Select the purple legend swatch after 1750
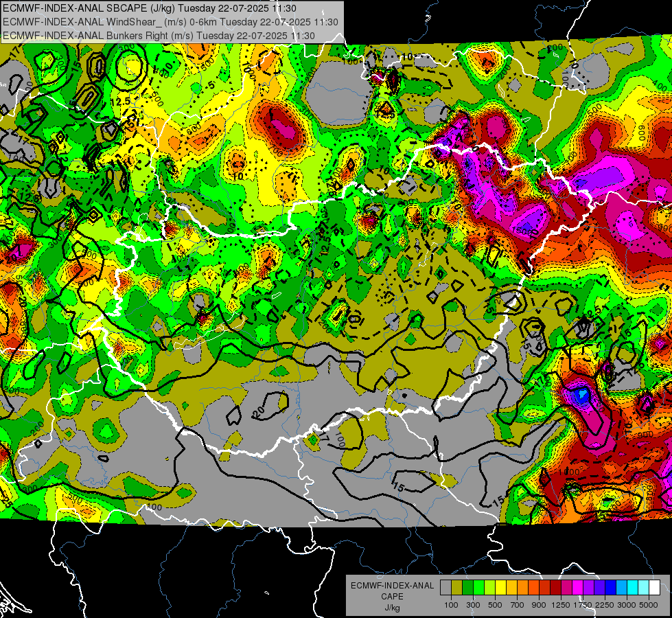This screenshot has height=618, width=672. point(588,588)
